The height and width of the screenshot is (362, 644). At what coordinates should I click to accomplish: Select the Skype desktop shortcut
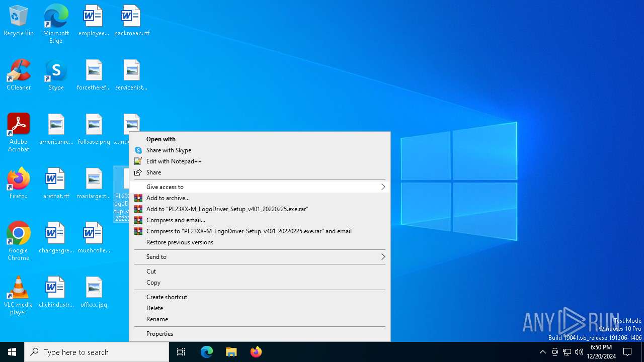click(x=56, y=75)
